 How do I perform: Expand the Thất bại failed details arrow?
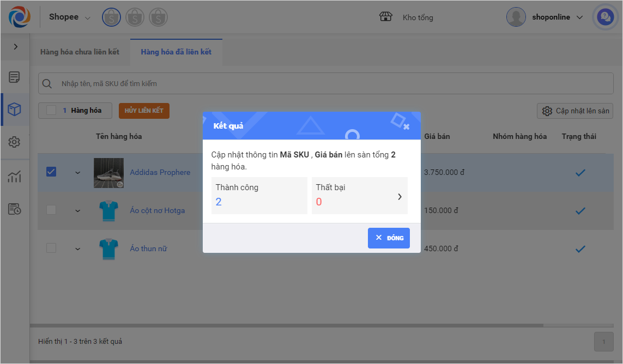pyautogui.click(x=400, y=196)
